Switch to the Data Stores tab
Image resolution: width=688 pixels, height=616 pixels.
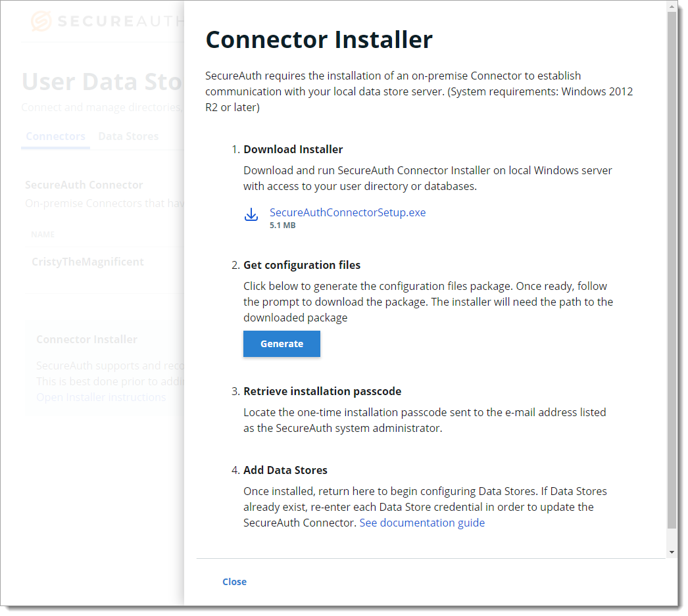(128, 136)
